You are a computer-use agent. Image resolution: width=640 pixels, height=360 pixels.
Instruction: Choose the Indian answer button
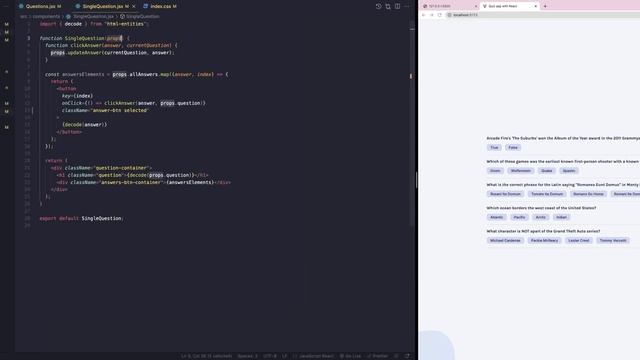[562, 217]
